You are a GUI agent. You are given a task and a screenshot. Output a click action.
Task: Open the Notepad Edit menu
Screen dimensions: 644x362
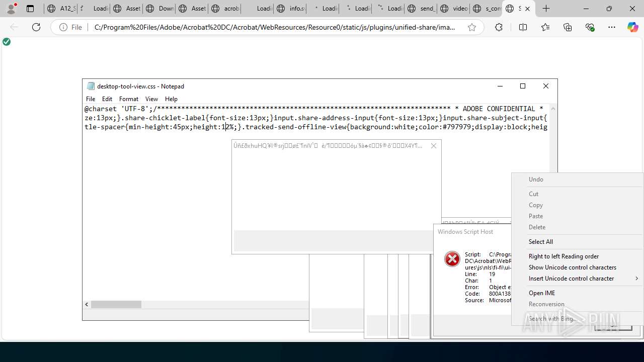pyautogui.click(x=107, y=99)
